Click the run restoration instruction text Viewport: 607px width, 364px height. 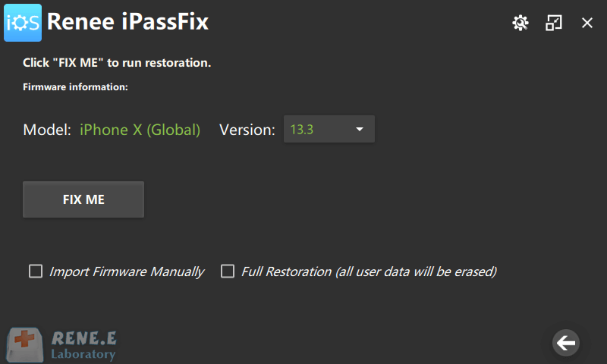coord(117,62)
